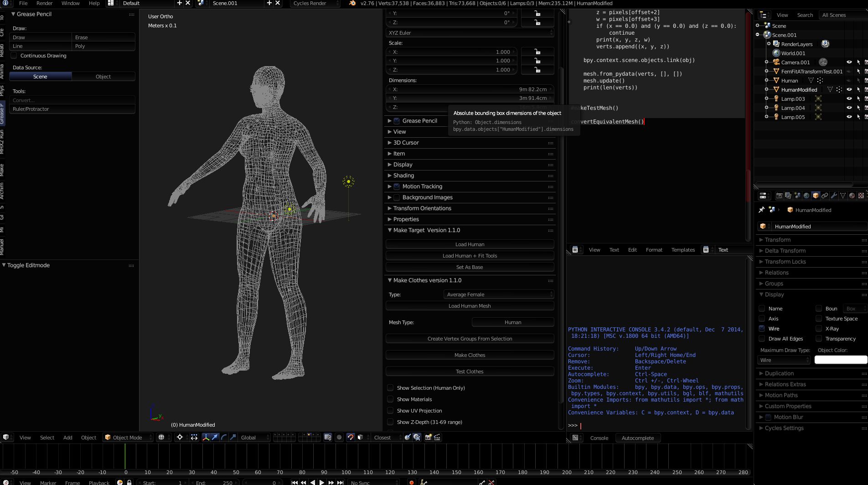This screenshot has width=868, height=485.
Task: Expand Transform Locks panel in properties
Action: [785, 262]
